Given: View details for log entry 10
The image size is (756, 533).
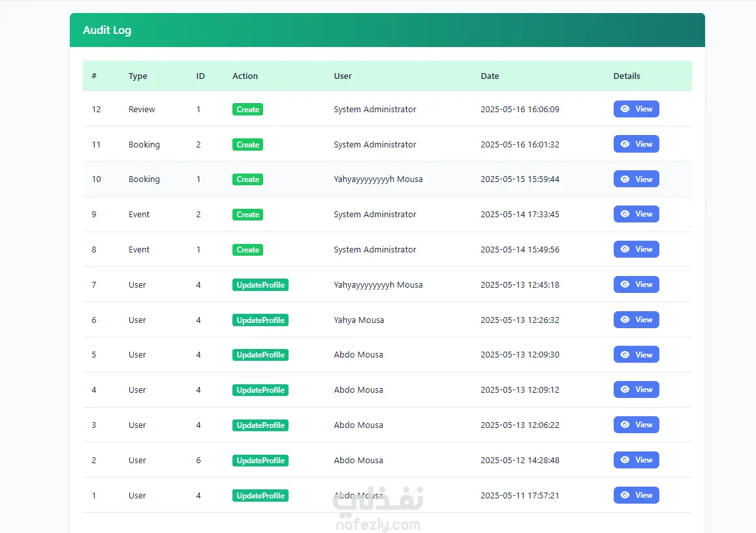Looking at the screenshot, I should pyautogui.click(x=636, y=179).
